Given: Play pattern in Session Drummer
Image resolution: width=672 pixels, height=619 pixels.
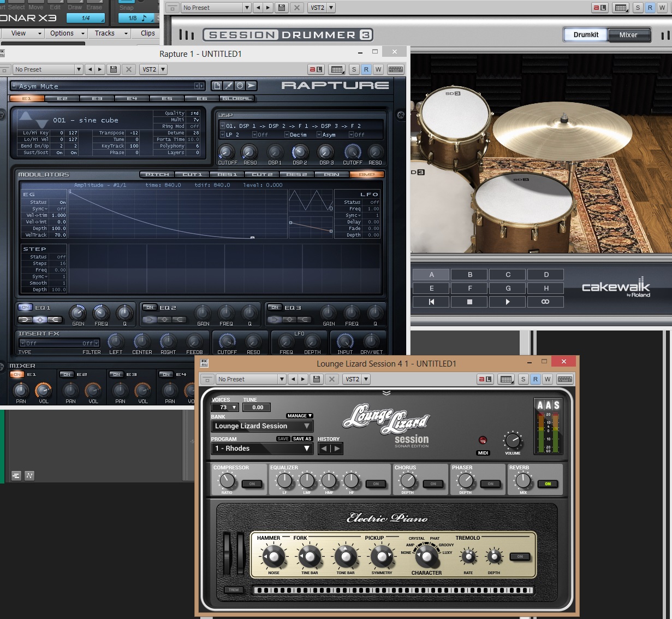Looking at the screenshot, I should 508,302.
